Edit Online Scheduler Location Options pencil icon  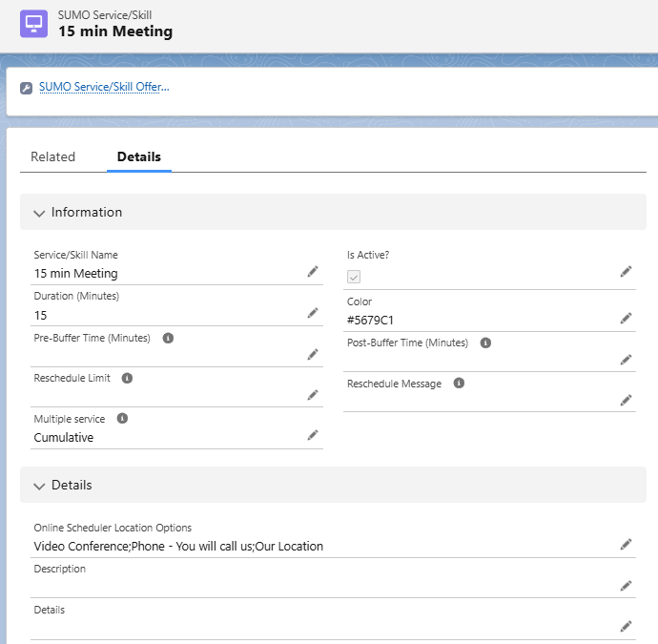pyautogui.click(x=626, y=545)
